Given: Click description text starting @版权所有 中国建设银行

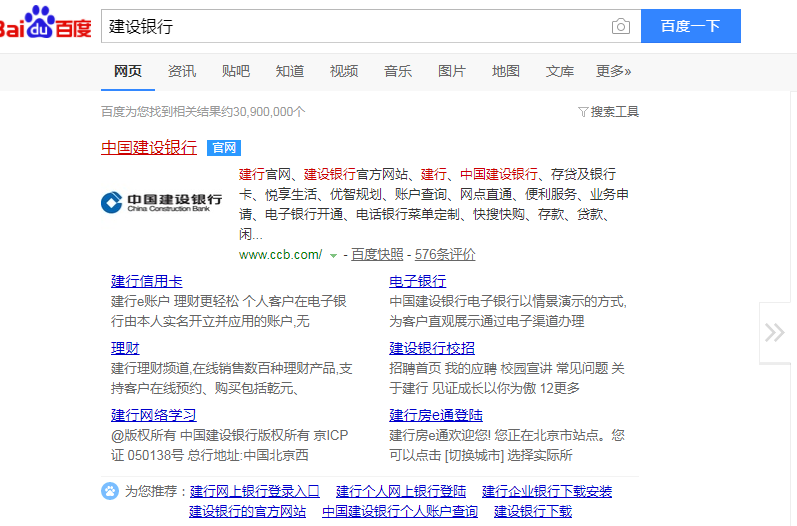Looking at the screenshot, I should pos(230,445).
